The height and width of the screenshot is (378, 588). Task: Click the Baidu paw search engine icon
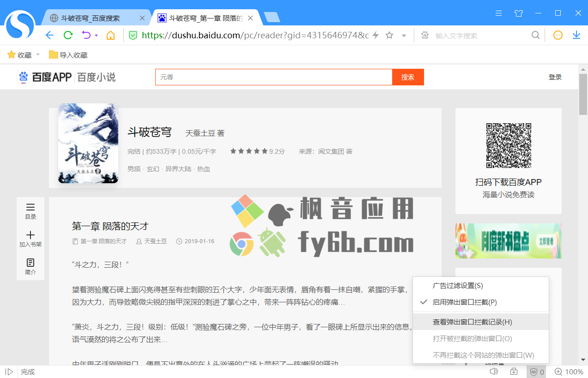pyautogui.click(x=424, y=36)
